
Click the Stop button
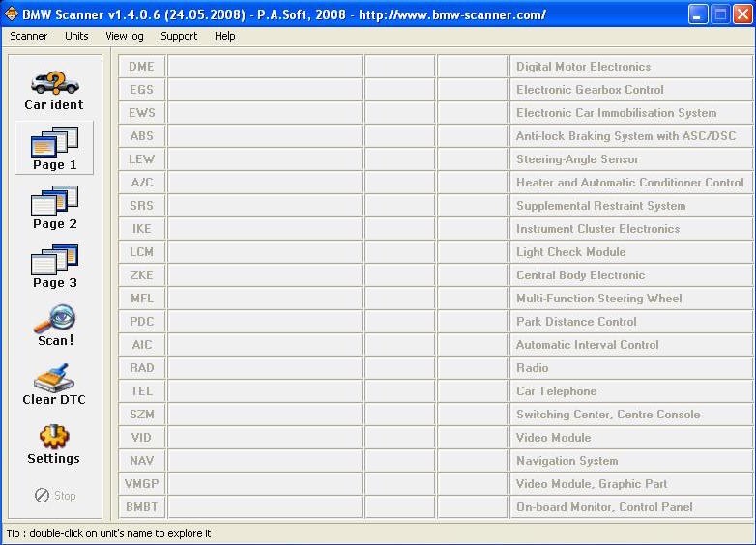point(55,495)
